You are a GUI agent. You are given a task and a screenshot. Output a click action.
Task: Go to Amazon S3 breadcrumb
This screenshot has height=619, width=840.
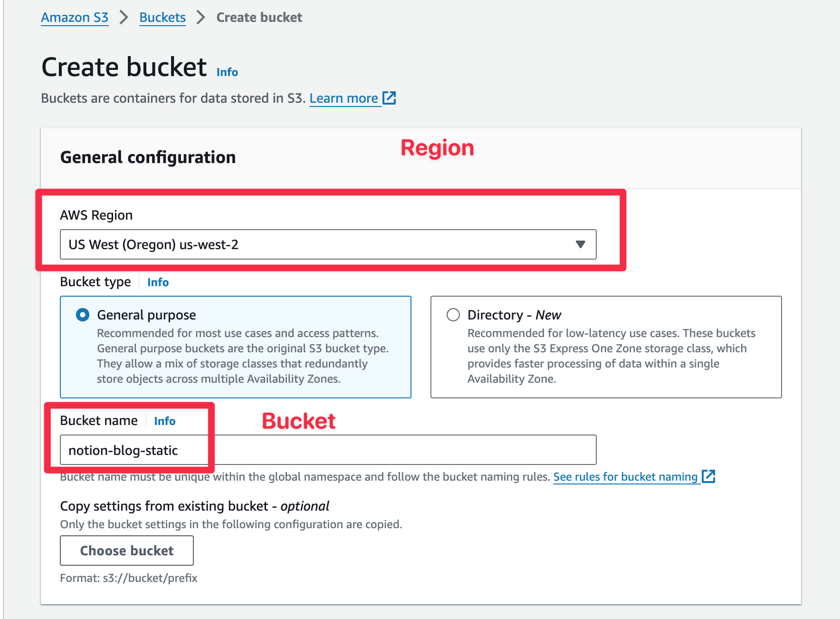click(x=75, y=18)
